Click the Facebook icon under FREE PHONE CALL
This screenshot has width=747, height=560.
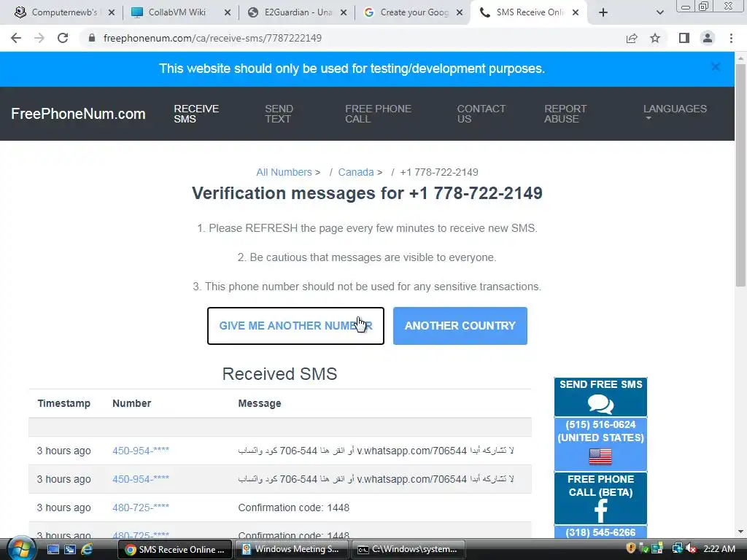tap(601, 510)
